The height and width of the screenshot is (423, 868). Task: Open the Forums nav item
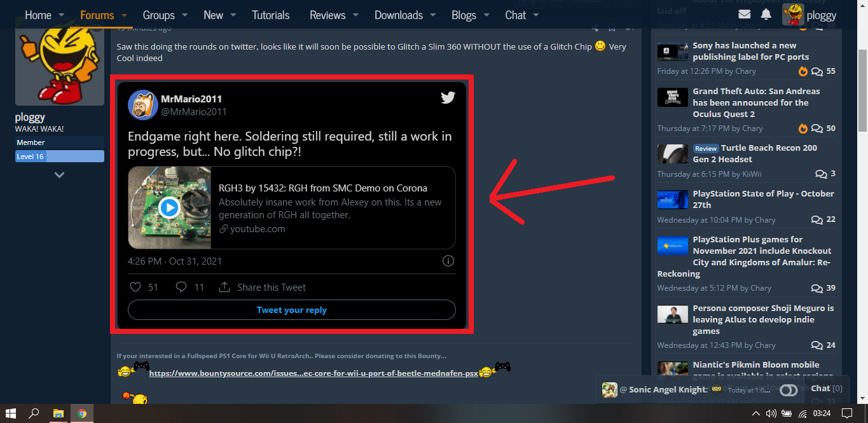tap(97, 15)
